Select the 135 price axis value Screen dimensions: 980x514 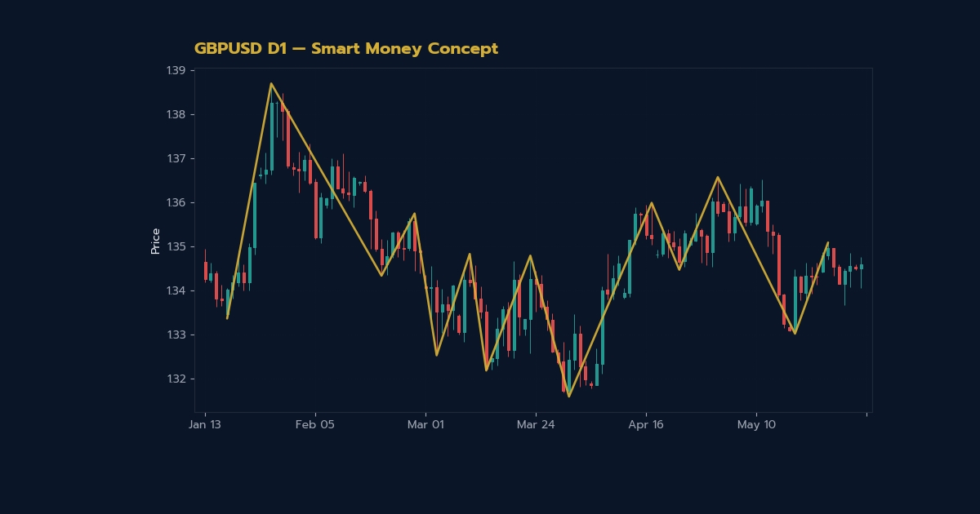(176, 246)
